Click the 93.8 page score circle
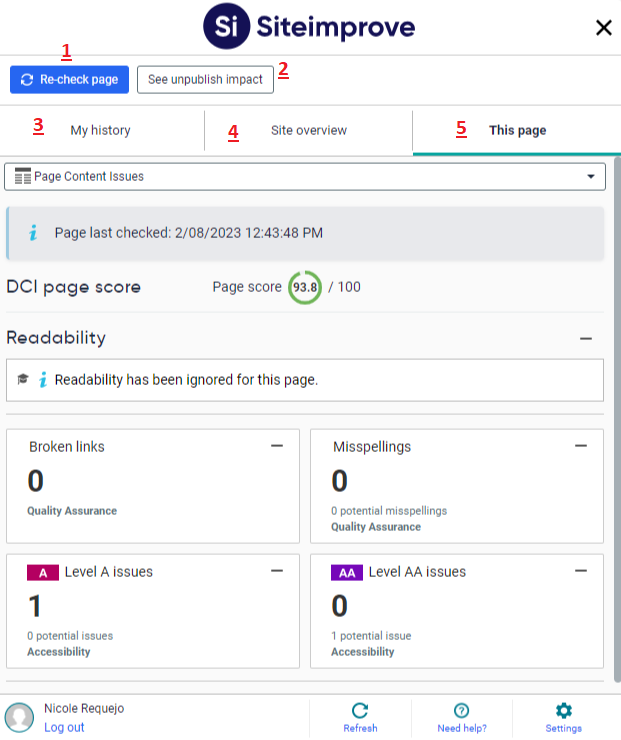Screen dimensions: 621x740 click(x=305, y=287)
